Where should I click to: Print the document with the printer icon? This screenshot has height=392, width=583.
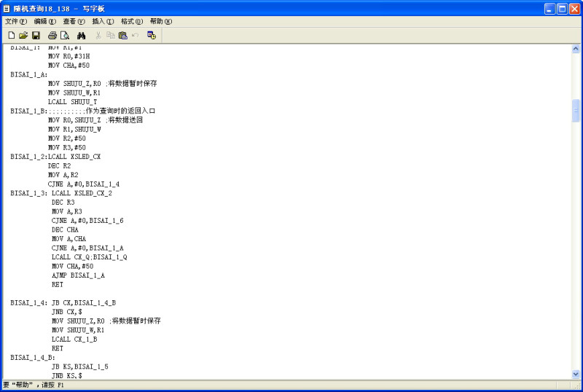[x=52, y=35]
